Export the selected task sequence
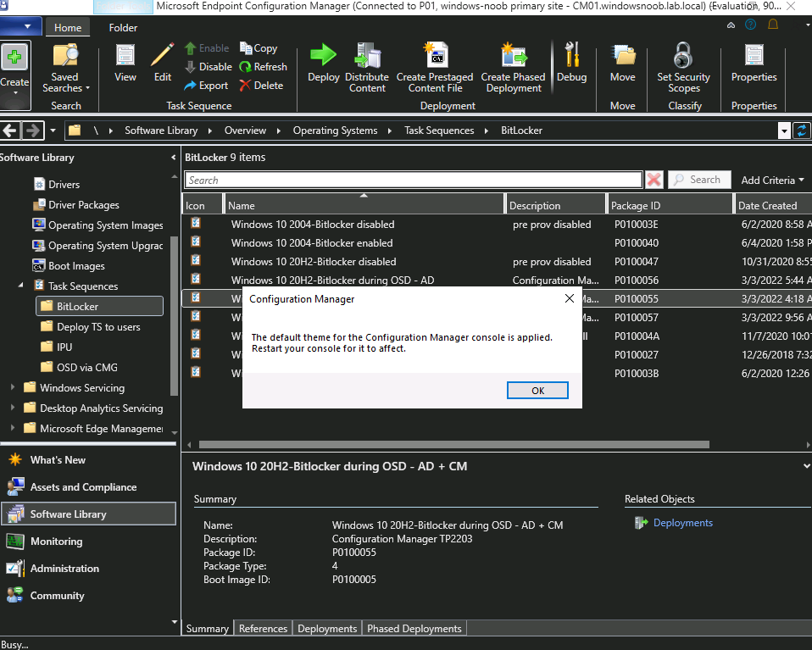 coord(206,86)
